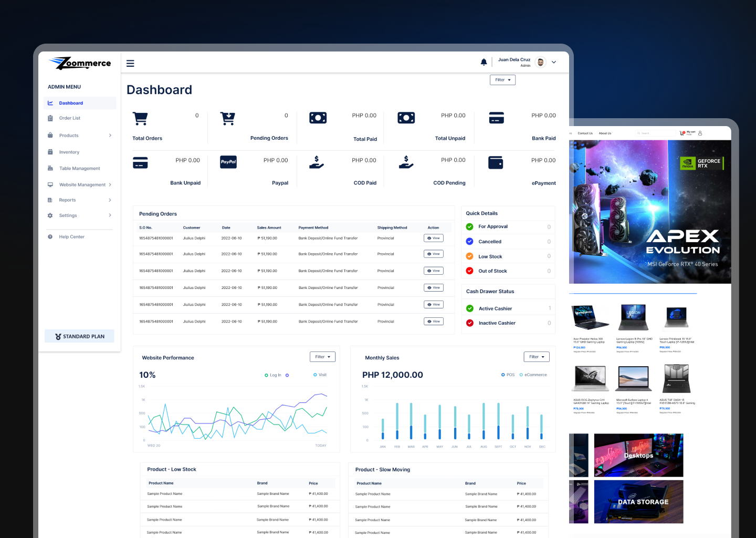The width and height of the screenshot is (756, 538).
Task: Open the Monthly Sales Filter dropdown
Action: click(x=537, y=357)
